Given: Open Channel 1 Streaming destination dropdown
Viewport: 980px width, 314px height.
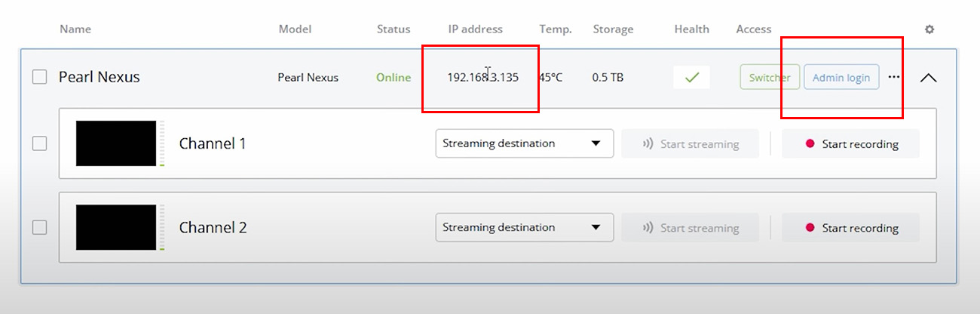Looking at the screenshot, I should (524, 143).
